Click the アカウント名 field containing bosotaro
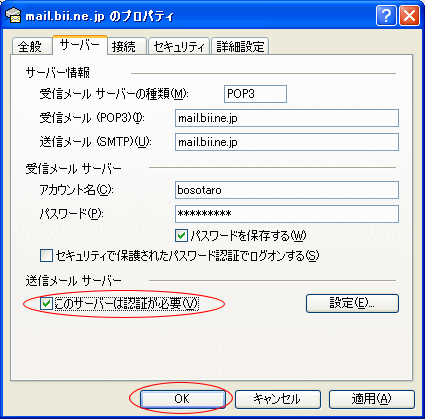The height and width of the screenshot is (419, 425). click(287, 190)
